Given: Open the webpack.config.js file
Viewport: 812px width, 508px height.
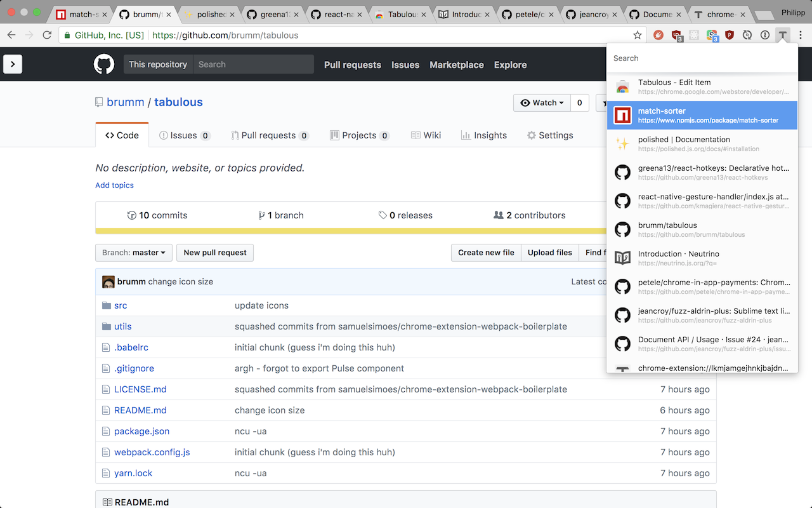Looking at the screenshot, I should (152, 452).
